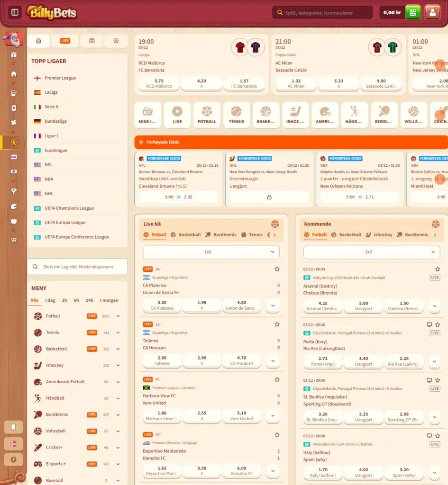Expand Bordtennis in the Meny list
448x485 pixels.
point(118,414)
